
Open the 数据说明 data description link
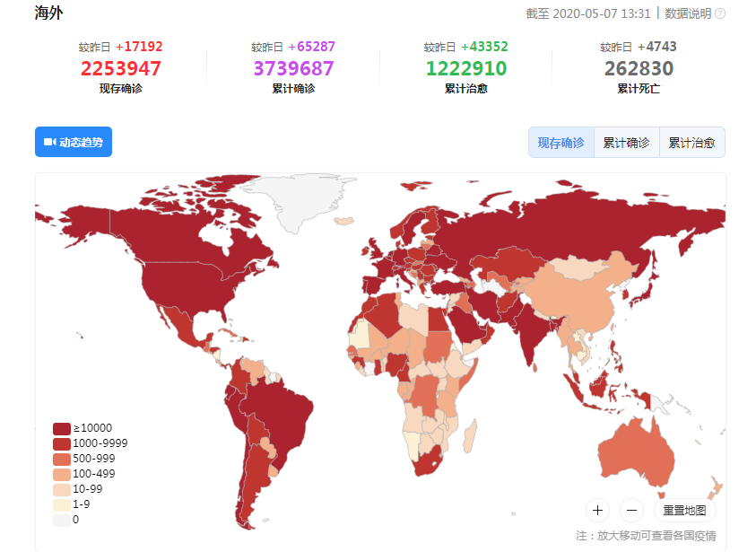(688, 13)
